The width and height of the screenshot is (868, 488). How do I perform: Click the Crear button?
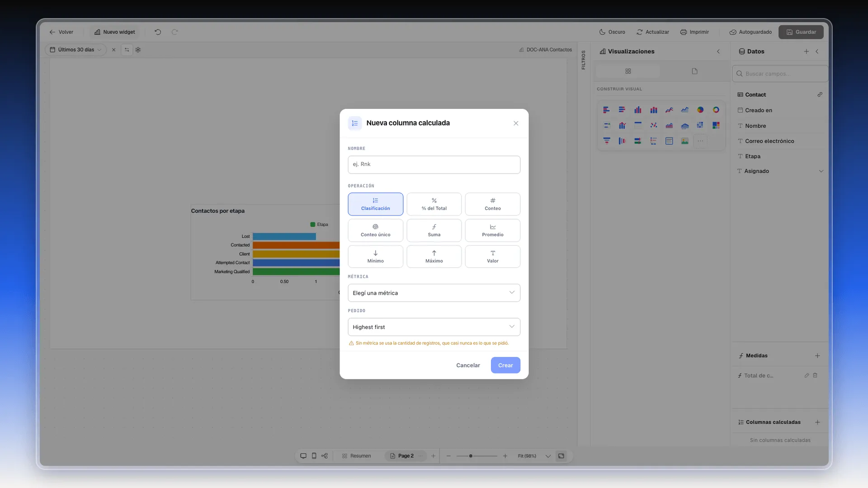(505, 365)
